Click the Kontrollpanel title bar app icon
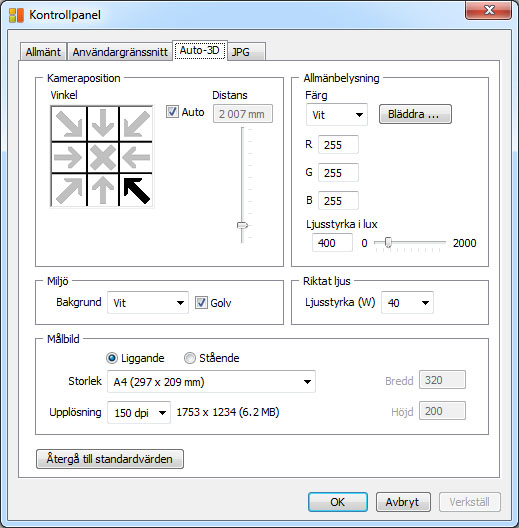This screenshot has height=528, width=519. [16, 15]
